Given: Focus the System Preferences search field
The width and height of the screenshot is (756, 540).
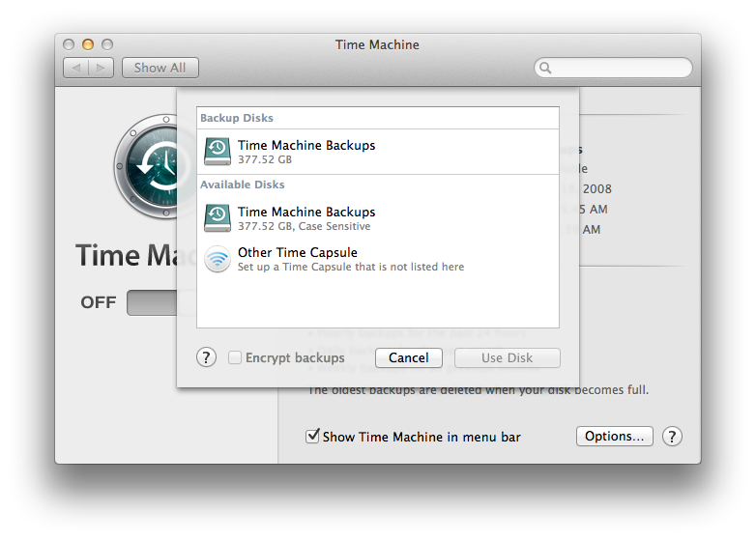Looking at the screenshot, I should (613, 68).
